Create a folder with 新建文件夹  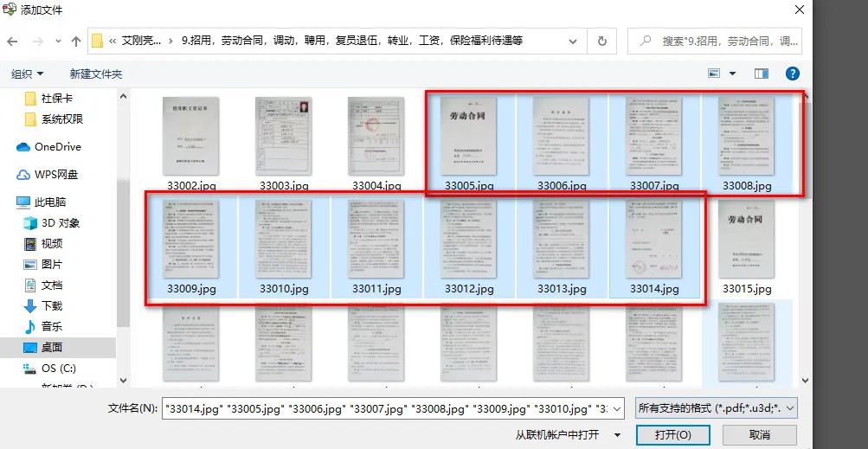[x=96, y=74]
